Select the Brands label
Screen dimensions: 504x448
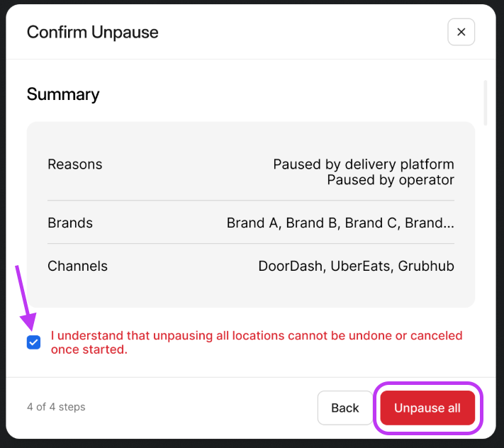pos(70,223)
